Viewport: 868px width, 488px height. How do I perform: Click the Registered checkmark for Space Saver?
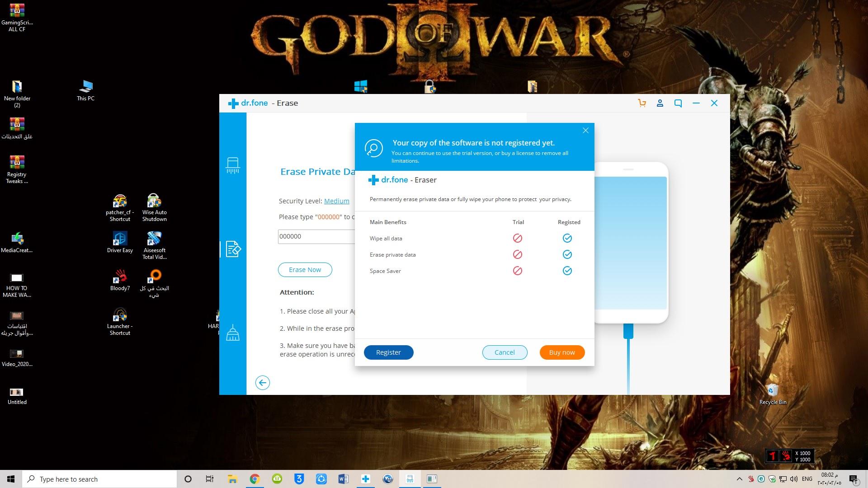tap(567, 271)
